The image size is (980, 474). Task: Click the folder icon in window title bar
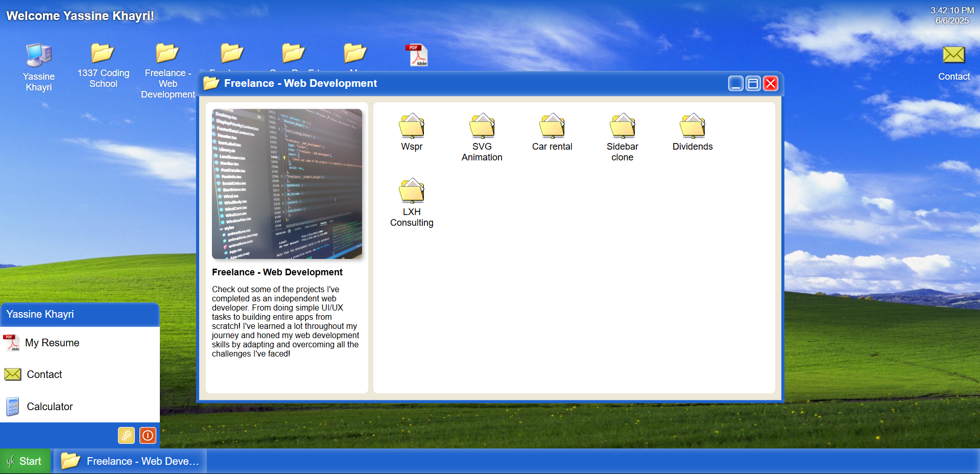point(211,83)
